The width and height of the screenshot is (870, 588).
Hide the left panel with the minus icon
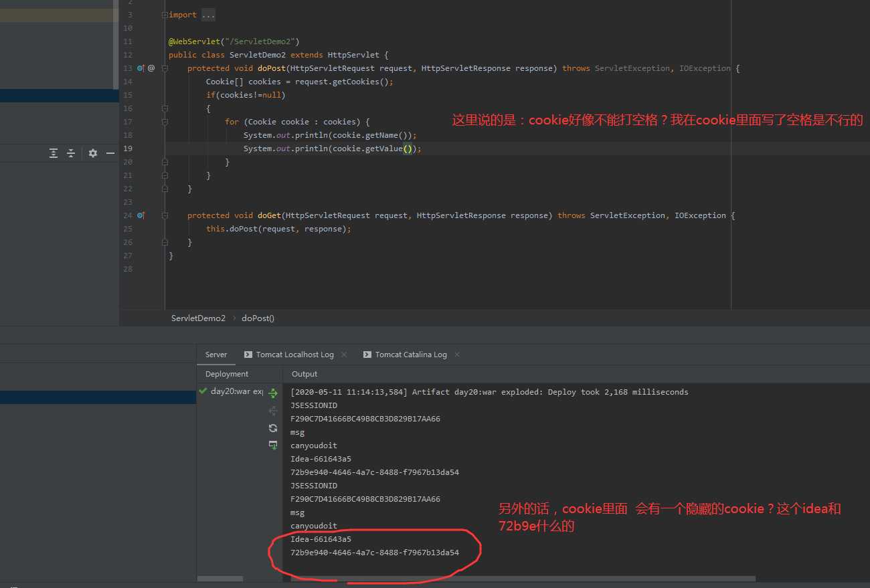110,153
